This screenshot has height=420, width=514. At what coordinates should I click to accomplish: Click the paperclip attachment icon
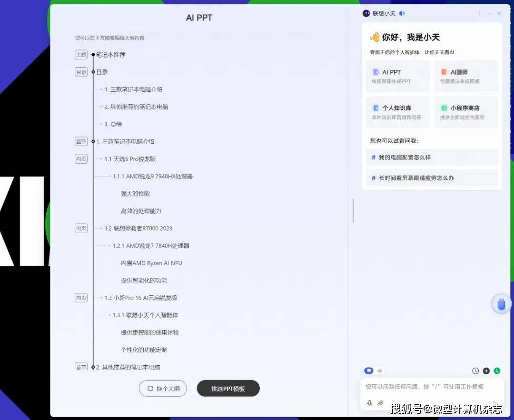(x=380, y=403)
